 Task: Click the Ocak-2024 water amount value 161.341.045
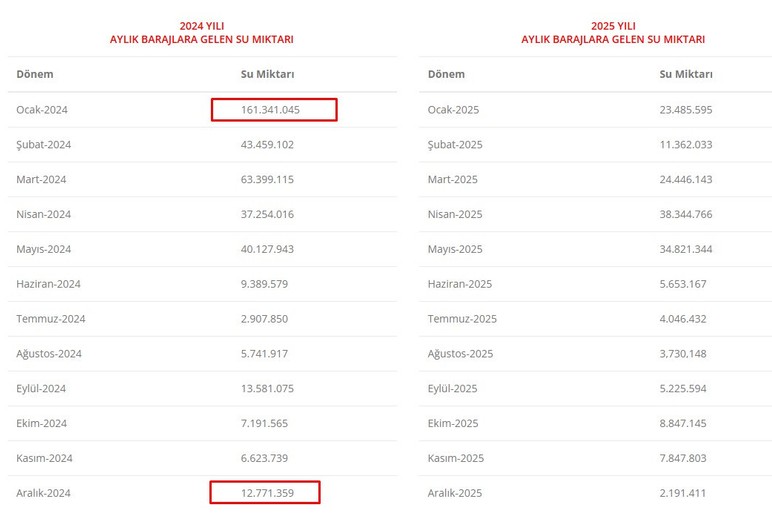point(270,110)
